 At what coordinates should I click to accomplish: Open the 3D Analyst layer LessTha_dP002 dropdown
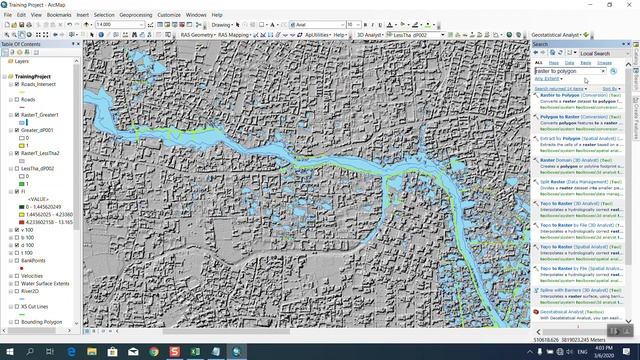(x=442, y=35)
